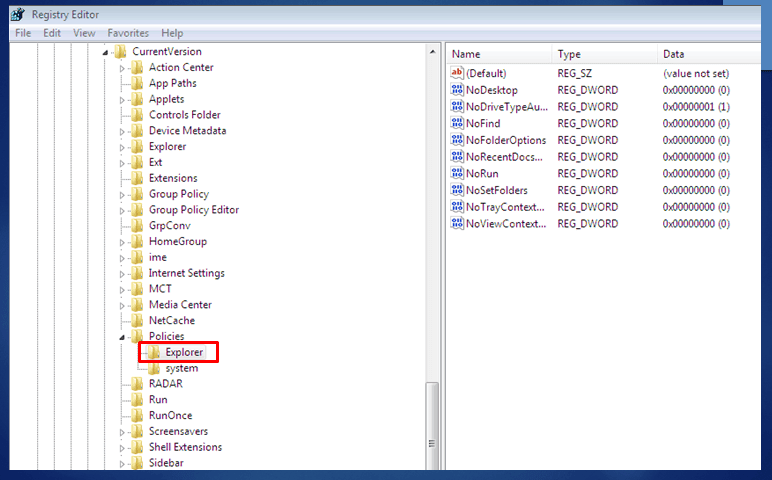Expand the Screensavers key

[x=122, y=432]
